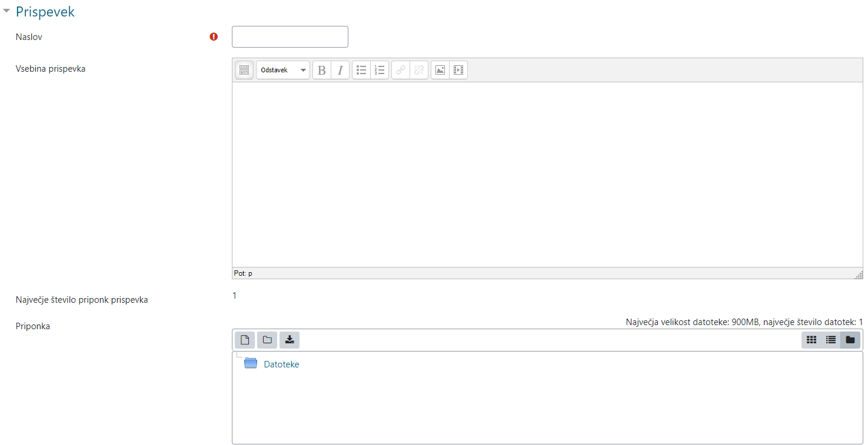Viewport: 868px width, 445px height.
Task: Download all attachment files
Action: click(x=290, y=340)
